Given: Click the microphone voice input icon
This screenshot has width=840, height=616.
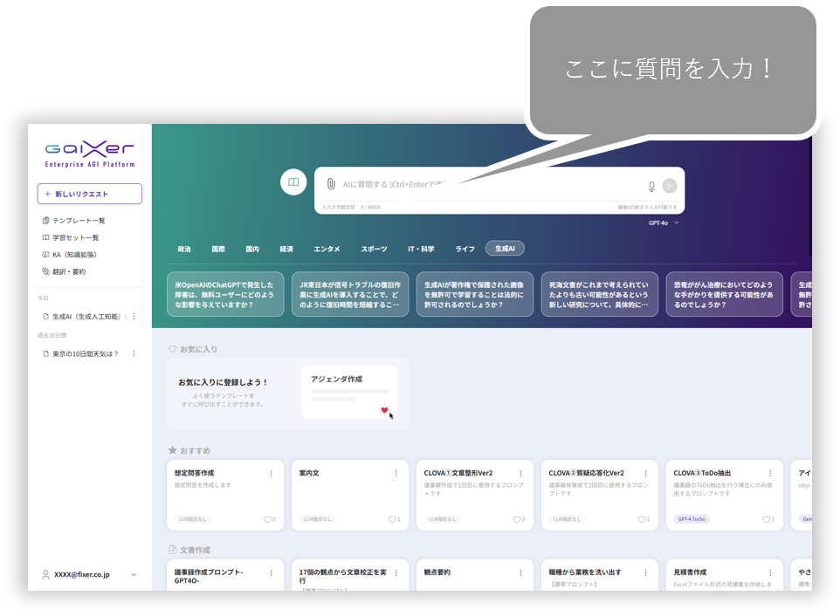Looking at the screenshot, I should coord(651,186).
